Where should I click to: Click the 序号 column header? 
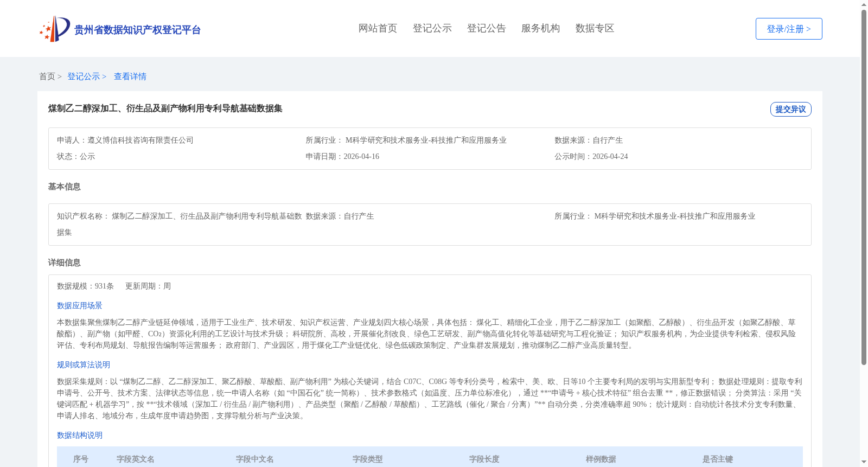(81, 459)
